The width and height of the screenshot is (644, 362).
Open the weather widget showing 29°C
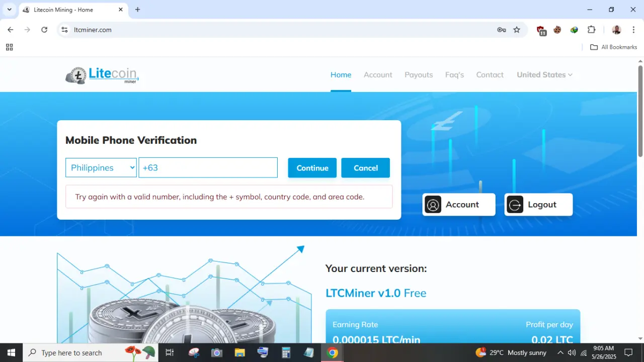click(511, 352)
